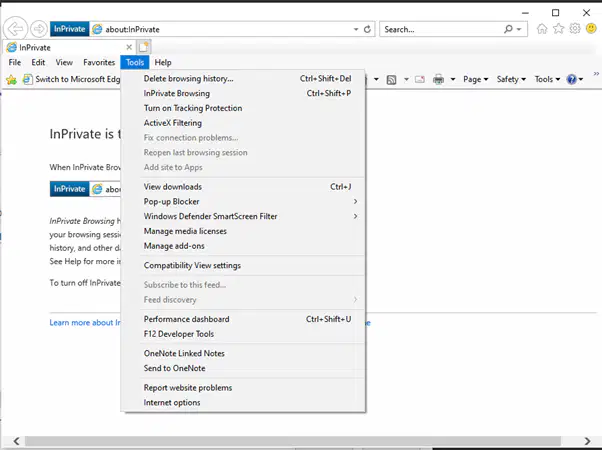Select Report website problems
Image resolution: width=602 pixels, height=450 pixels.
243,388
